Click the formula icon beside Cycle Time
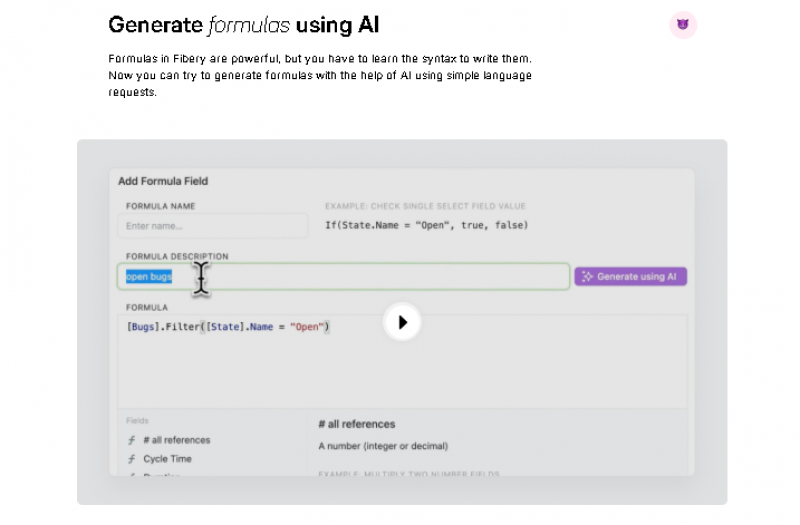The width and height of the screenshot is (800, 525). pyautogui.click(x=131, y=459)
